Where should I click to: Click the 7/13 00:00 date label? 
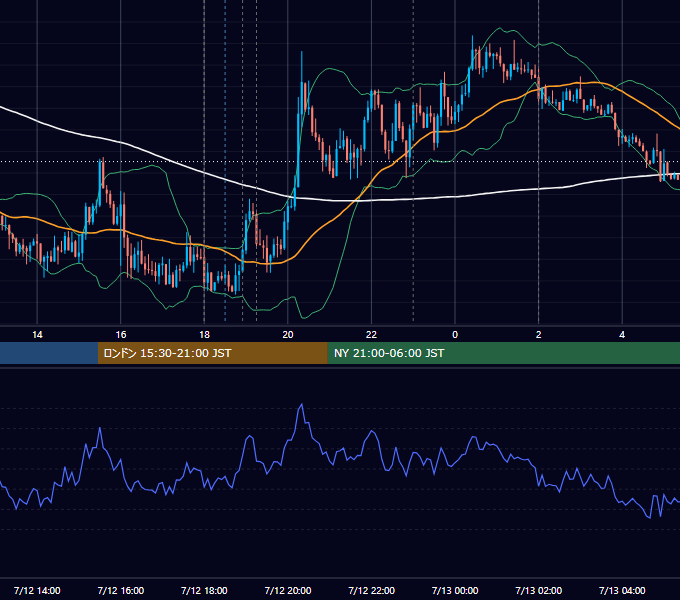pyautogui.click(x=455, y=590)
